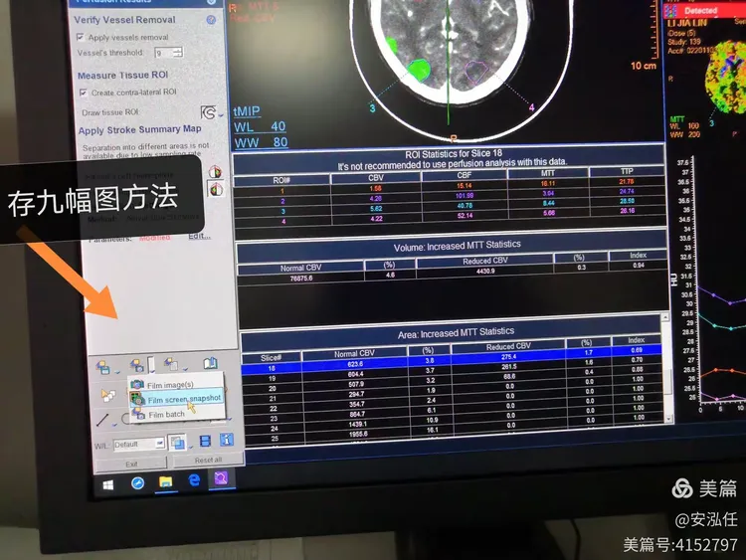Click the TTP column header in ROI Statistics
Screen dimensions: 746x560
point(627,171)
